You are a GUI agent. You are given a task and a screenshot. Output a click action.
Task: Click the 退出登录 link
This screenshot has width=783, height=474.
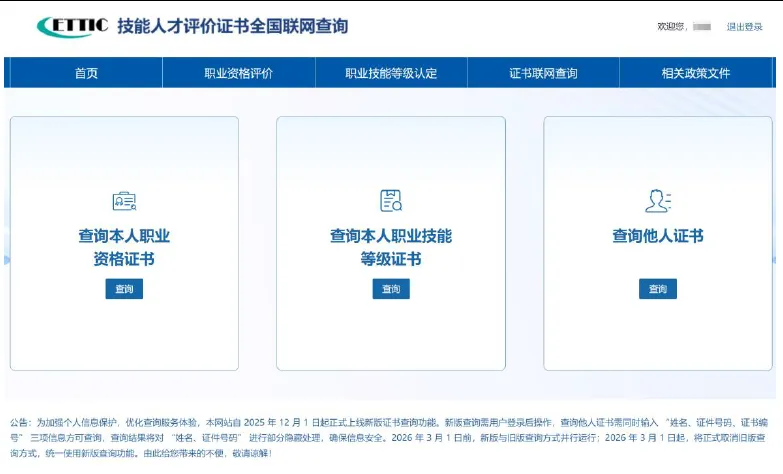pyautogui.click(x=744, y=26)
